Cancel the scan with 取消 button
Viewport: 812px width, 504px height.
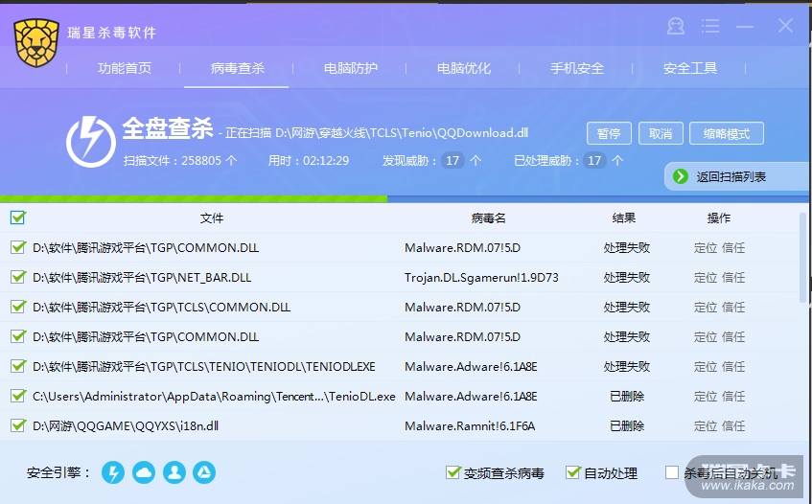point(661,133)
